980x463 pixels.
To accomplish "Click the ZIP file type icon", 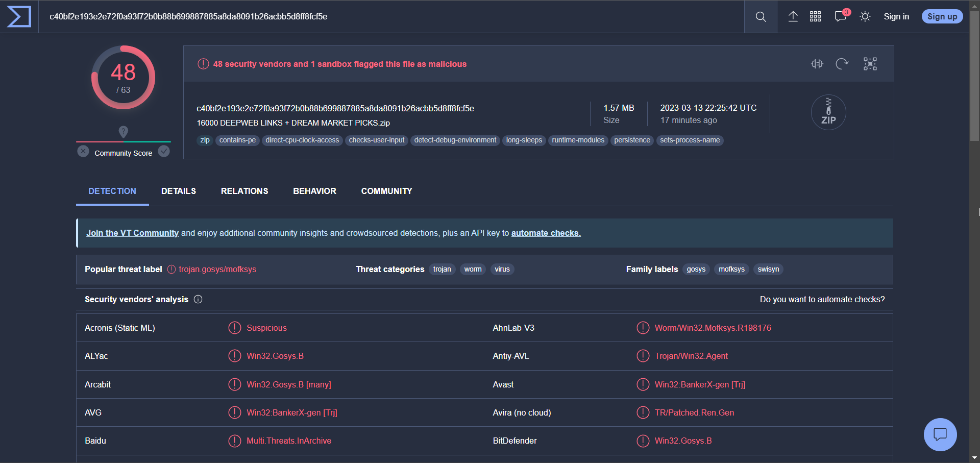I will coord(828,112).
